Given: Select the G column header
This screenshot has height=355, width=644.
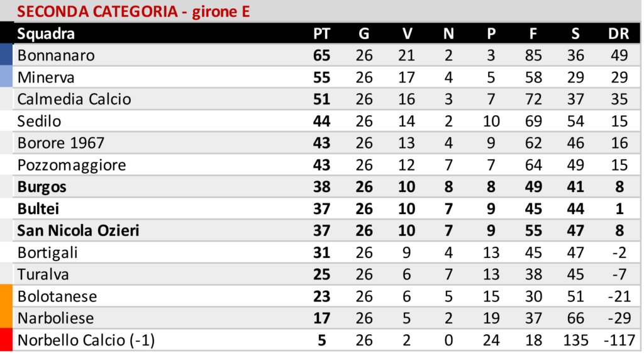Looking at the screenshot, I should 364,34.
